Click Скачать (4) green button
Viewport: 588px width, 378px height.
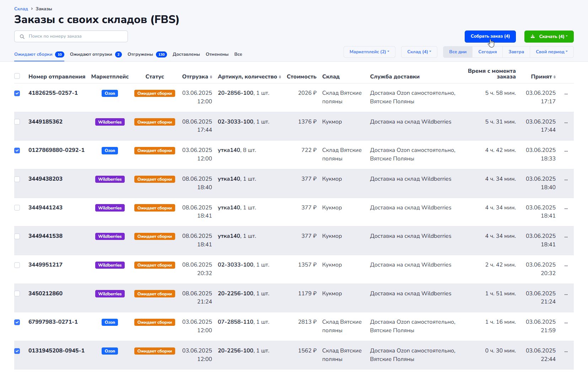click(549, 37)
